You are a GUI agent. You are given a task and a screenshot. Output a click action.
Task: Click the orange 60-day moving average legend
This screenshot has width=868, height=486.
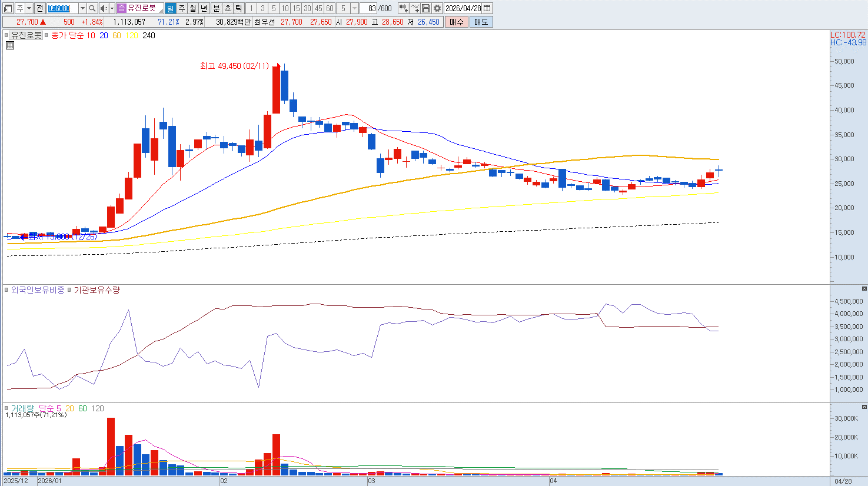pyautogui.click(x=117, y=35)
